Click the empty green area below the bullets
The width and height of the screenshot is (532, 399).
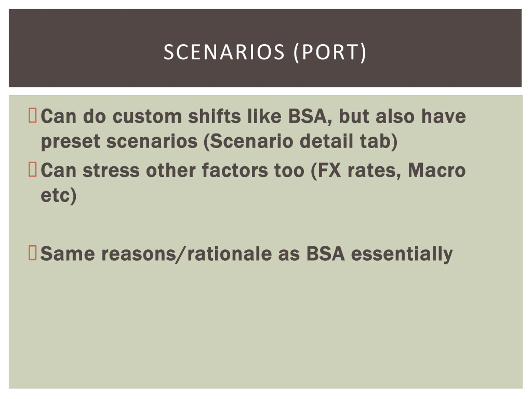266,327
